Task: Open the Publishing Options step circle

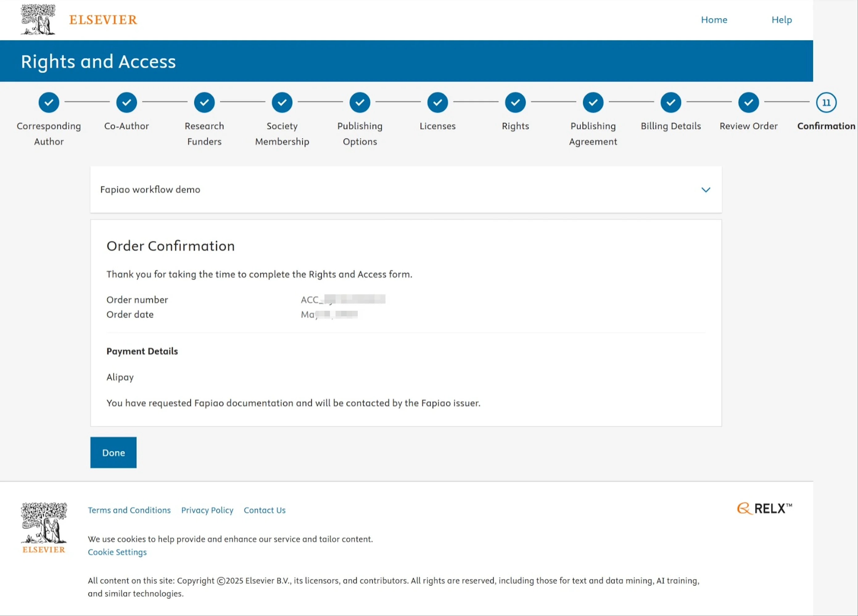Action: pos(360,102)
